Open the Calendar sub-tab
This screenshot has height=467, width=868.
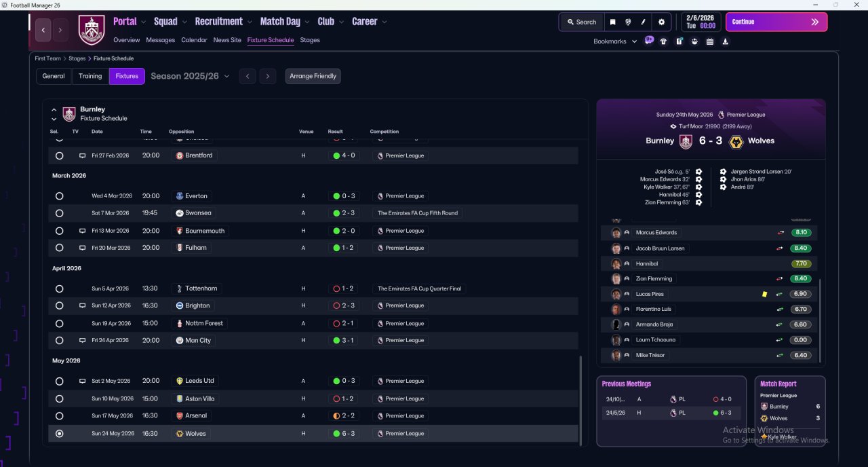(x=194, y=40)
